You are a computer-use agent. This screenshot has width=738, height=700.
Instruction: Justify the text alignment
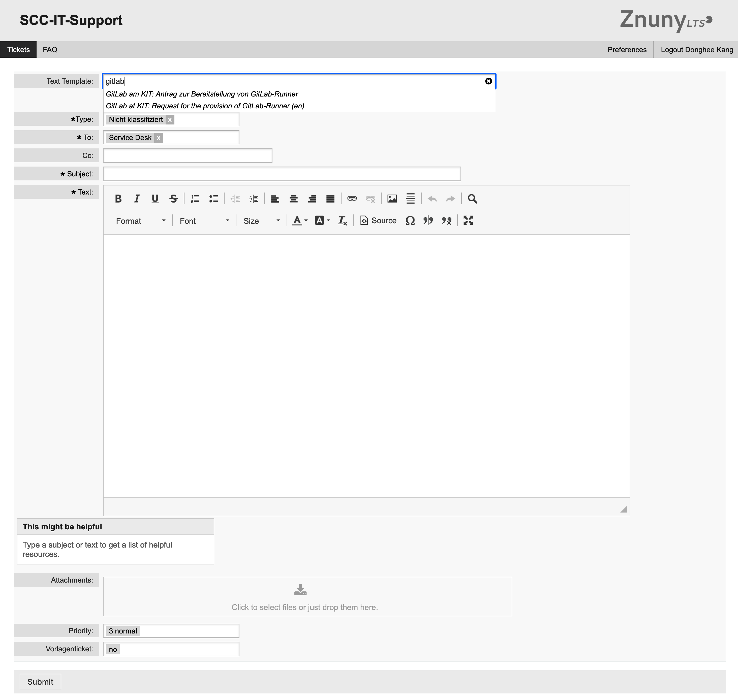pyautogui.click(x=330, y=199)
